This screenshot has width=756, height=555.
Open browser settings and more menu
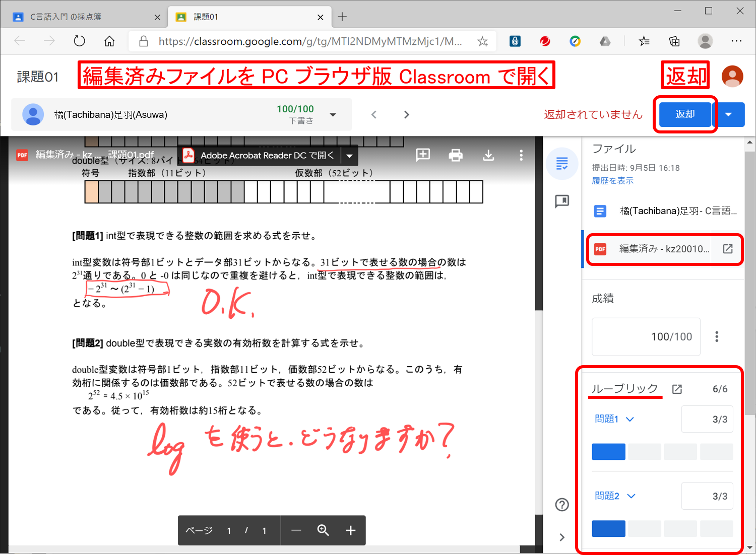(x=736, y=41)
